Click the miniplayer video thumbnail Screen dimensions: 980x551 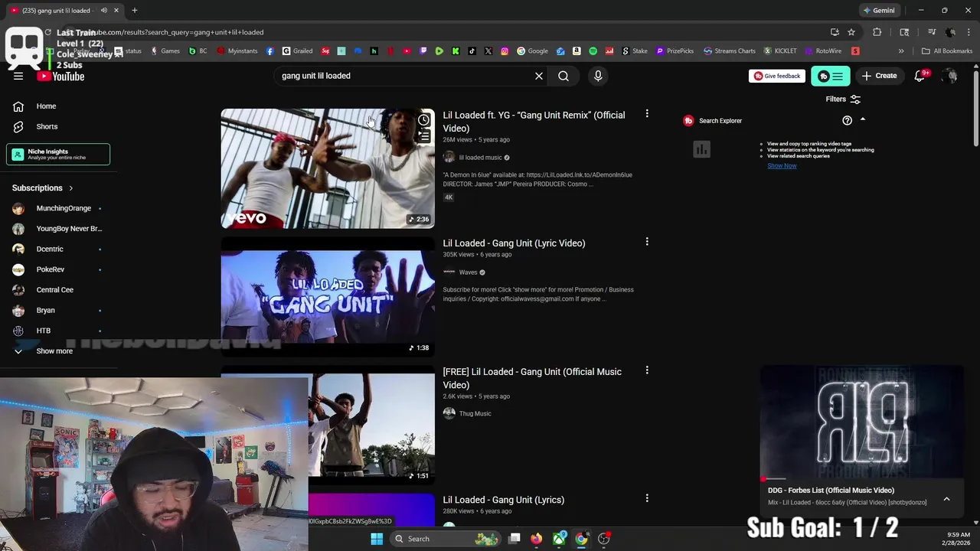tap(862, 422)
